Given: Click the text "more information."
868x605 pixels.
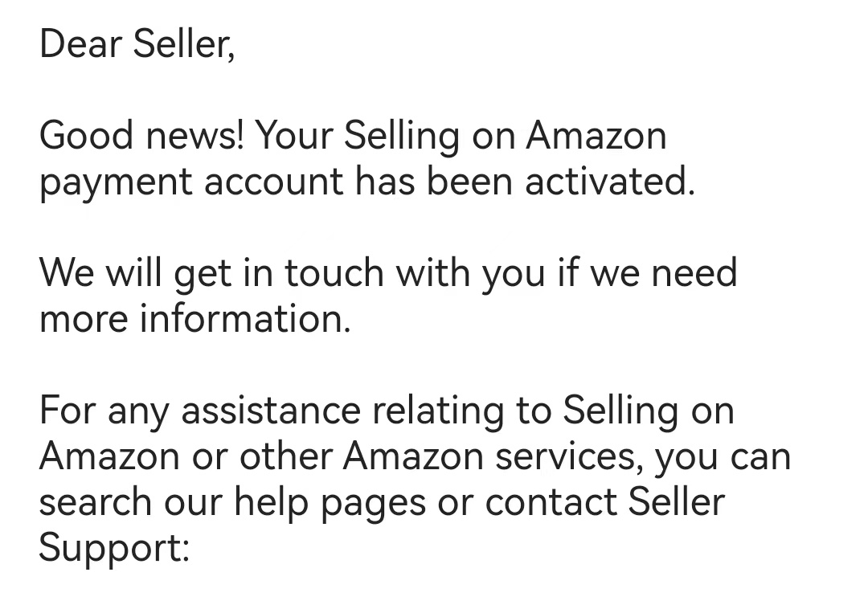Looking at the screenshot, I should click(x=195, y=319).
